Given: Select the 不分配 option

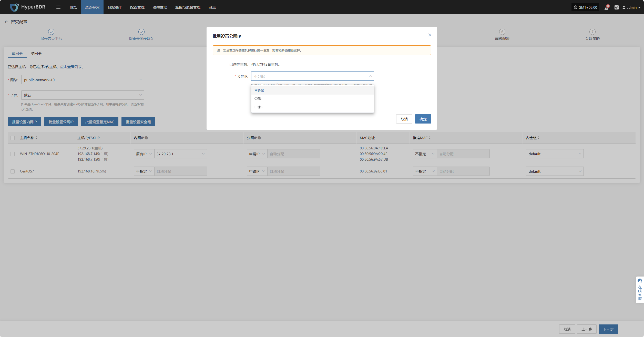Looking at the screenshot, I should pyautogui.click(x=312, y=90).
